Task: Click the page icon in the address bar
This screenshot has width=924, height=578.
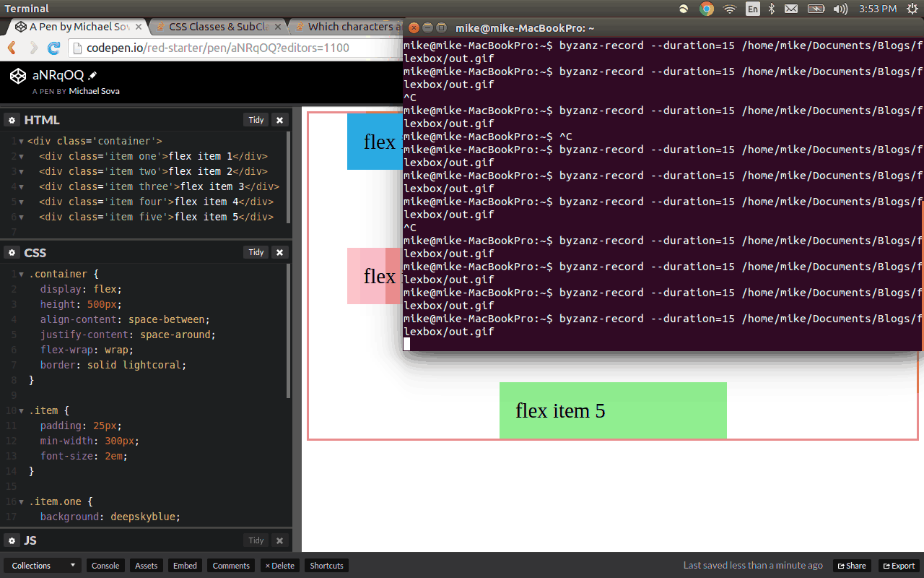Action: pos(78,48)
